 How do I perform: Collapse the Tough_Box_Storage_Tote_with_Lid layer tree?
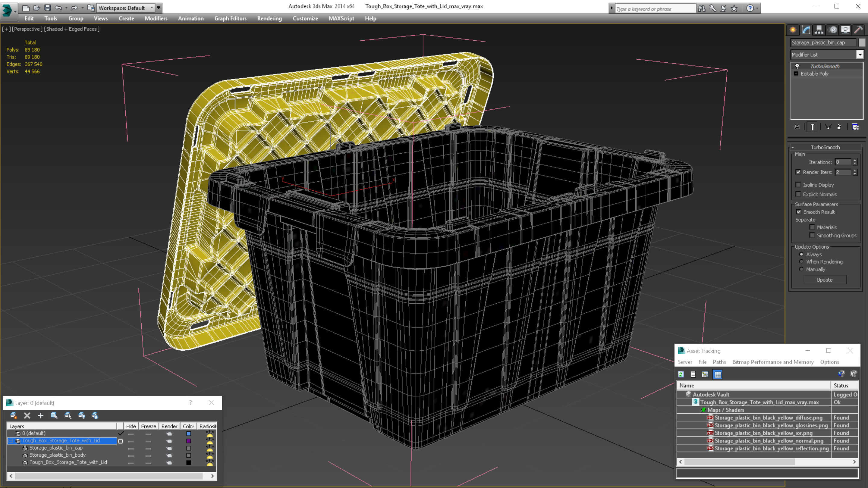pyautogui.click(x=11, y=440)
